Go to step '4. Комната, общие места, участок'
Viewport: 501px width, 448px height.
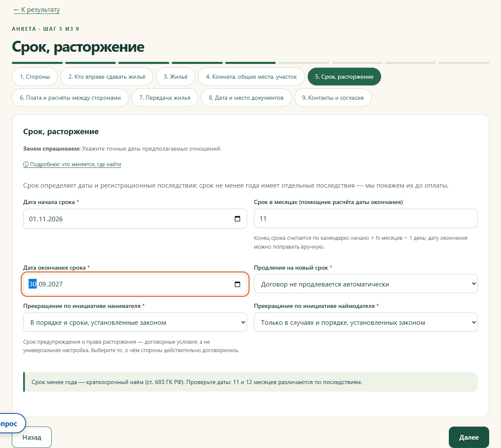(x=251, y=77)
